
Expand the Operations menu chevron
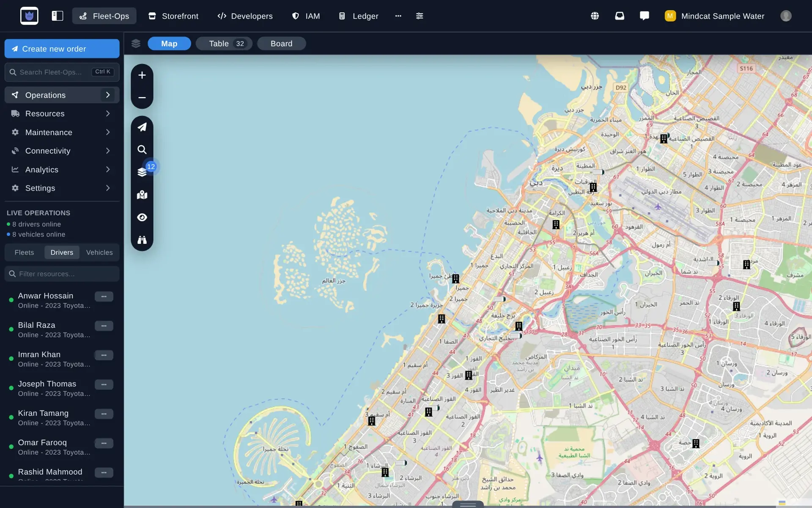click(x=108, y=95)
